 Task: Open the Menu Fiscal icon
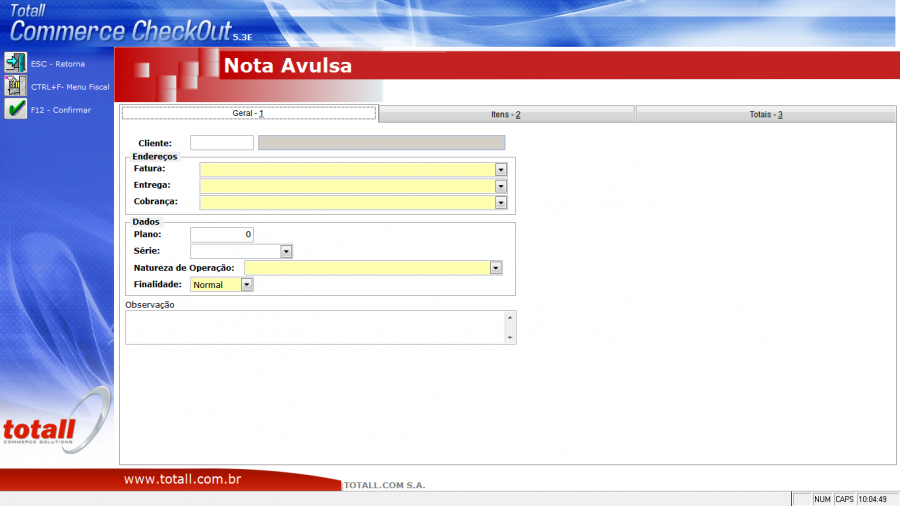click(16, 86)
